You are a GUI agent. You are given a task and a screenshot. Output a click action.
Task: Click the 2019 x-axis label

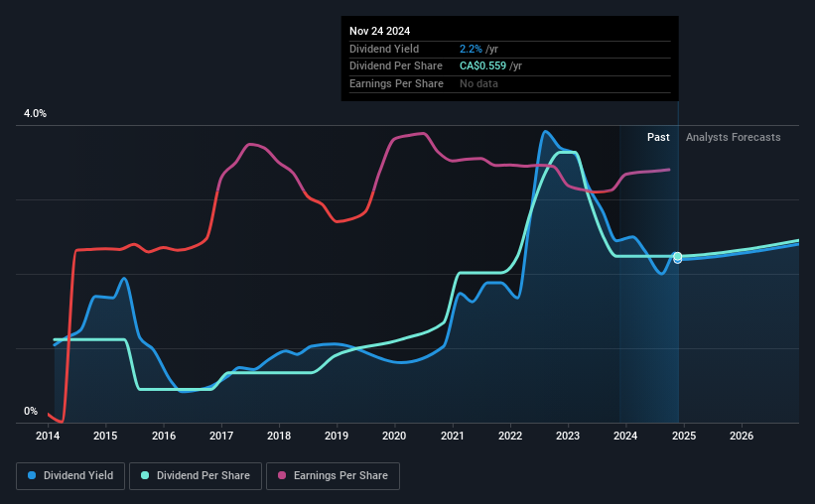click(337, 436)
